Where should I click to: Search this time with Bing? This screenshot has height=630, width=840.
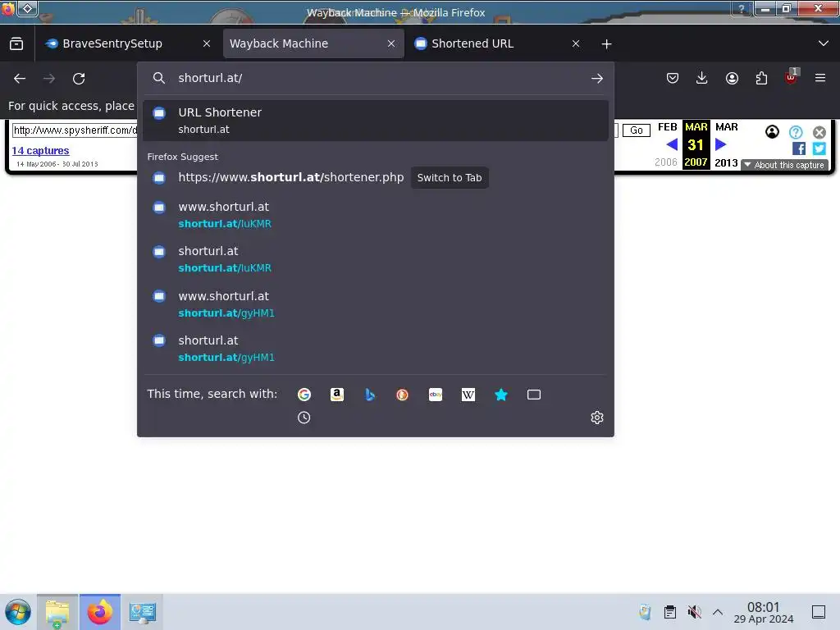(370, 395)
